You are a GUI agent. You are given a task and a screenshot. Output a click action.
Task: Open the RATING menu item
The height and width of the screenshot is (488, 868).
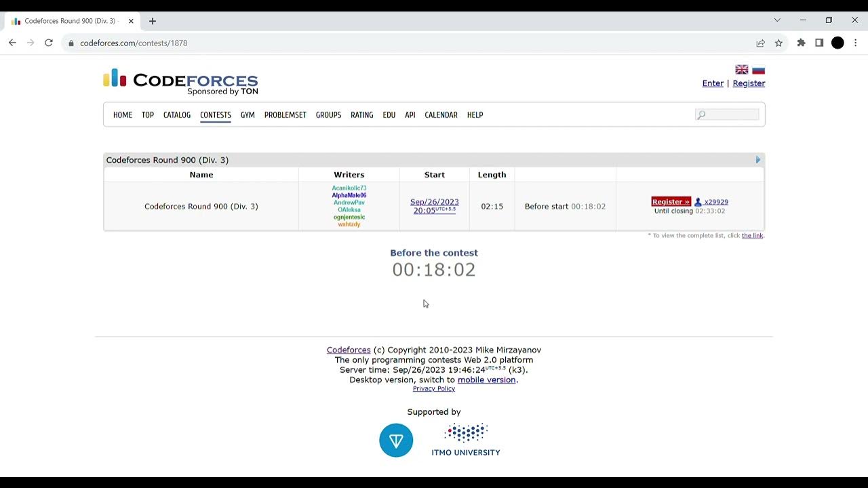(362, 115)
